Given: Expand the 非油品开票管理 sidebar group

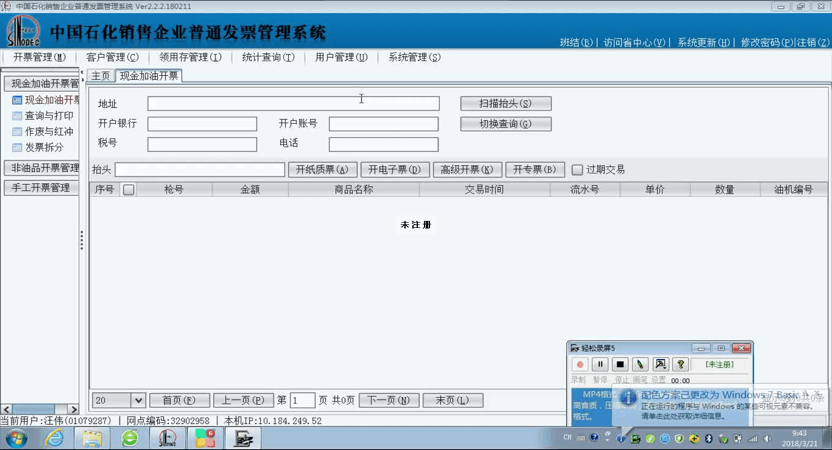Looking at the screenshot, I should click(41, 168).
